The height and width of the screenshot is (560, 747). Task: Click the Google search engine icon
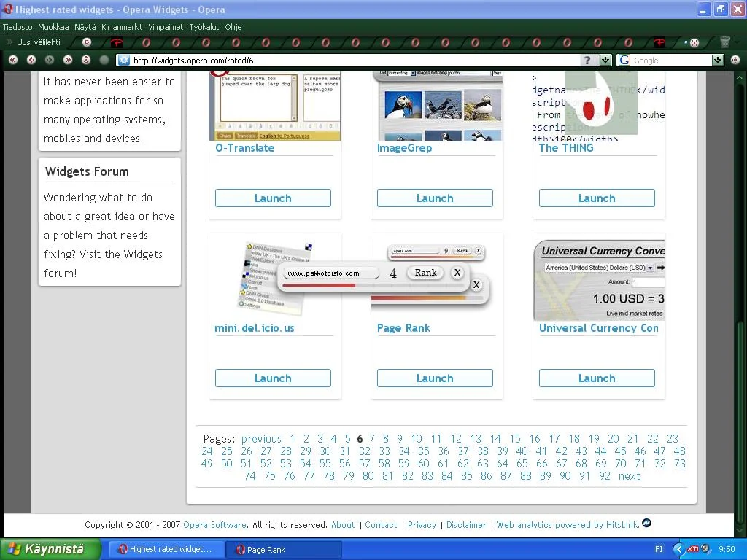click(624, 61)
